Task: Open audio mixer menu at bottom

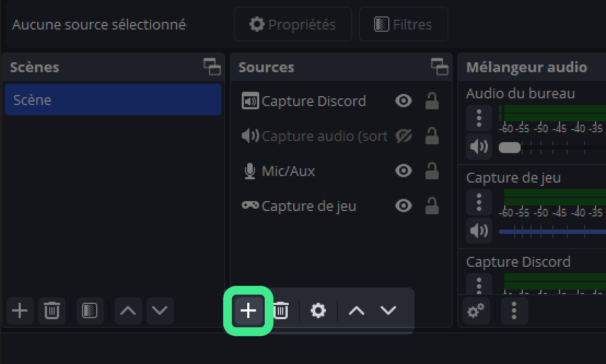Action: click(514, 310)
